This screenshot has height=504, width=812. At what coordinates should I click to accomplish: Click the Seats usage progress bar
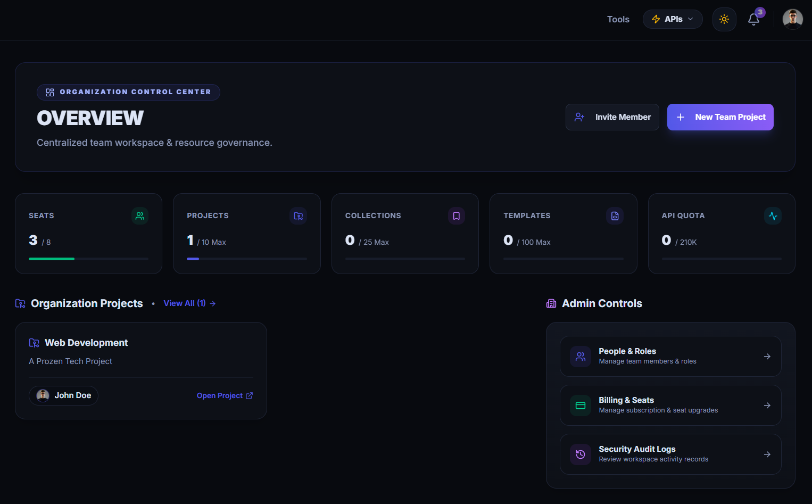88,259
